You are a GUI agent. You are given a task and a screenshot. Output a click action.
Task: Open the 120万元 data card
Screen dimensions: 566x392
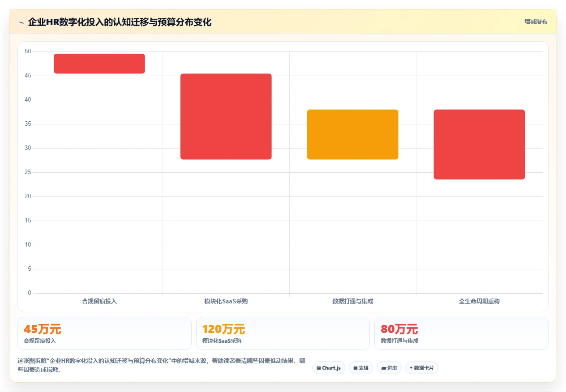pyautogui.click(x=283, y=333)
